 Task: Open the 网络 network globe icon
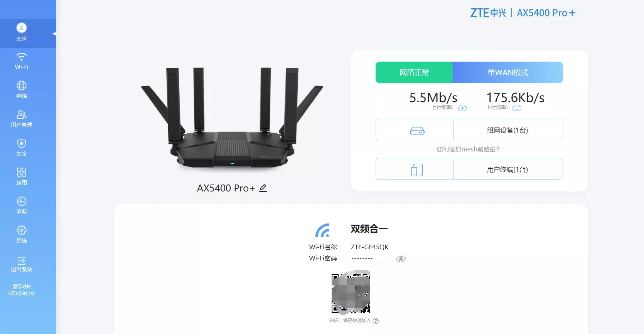click(22, 86)
